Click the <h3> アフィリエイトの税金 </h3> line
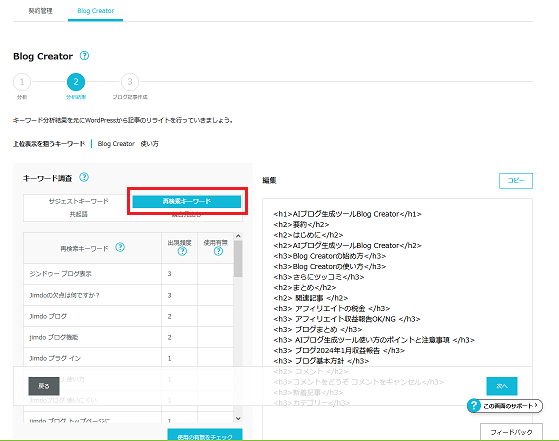The width and height of the screenshot is (559, 441). click(x=332, y=308)
